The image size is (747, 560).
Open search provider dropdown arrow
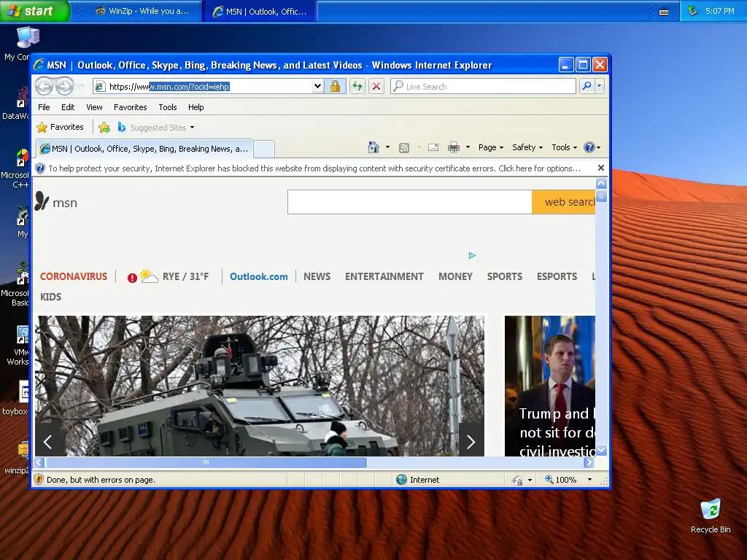pos(600,86)
